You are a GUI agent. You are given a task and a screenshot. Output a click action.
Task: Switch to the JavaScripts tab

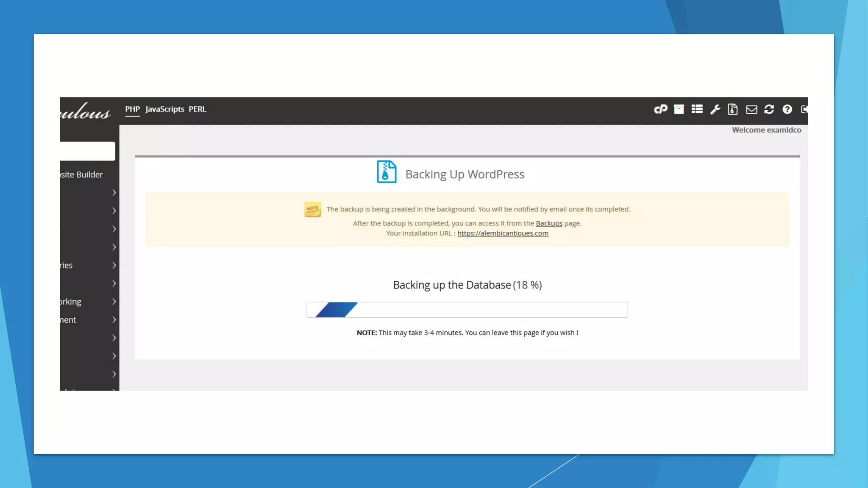pos(164,109)
